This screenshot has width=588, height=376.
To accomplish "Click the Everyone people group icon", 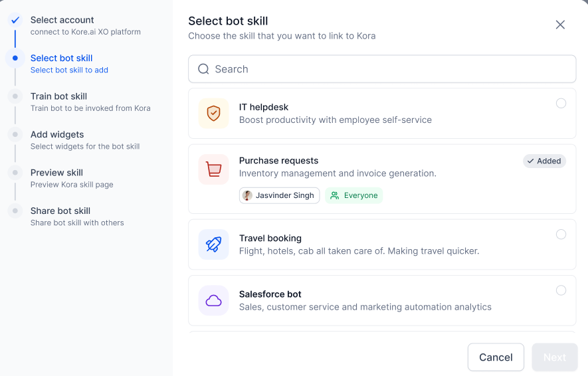I will [335, 195].
